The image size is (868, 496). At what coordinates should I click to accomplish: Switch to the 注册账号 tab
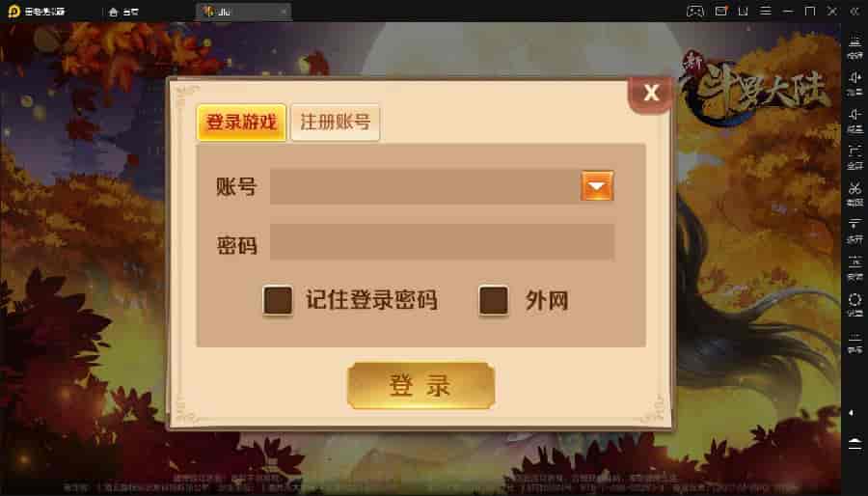click(x=336, y=122)
